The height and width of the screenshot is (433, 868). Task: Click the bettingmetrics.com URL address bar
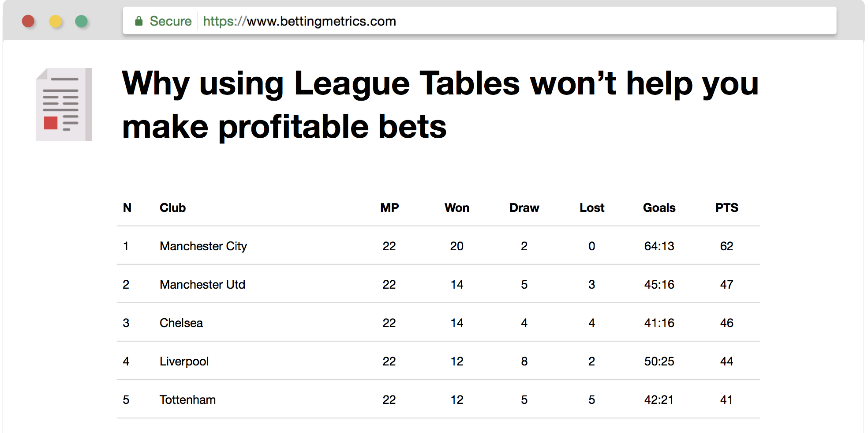479,21
